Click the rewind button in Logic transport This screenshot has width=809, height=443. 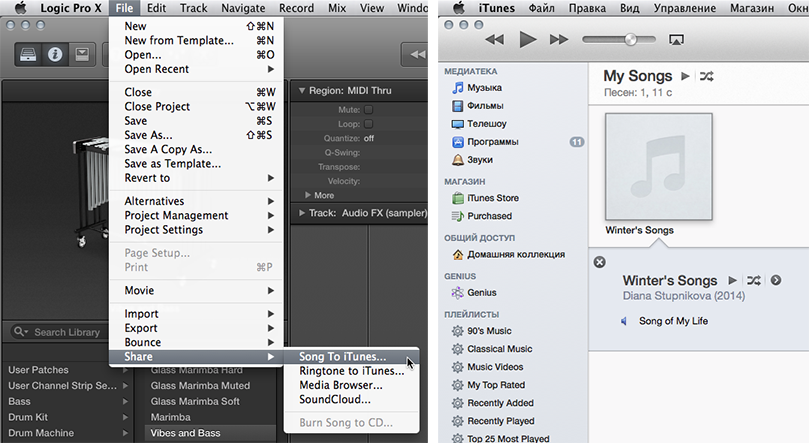click(x=415, y=54)
